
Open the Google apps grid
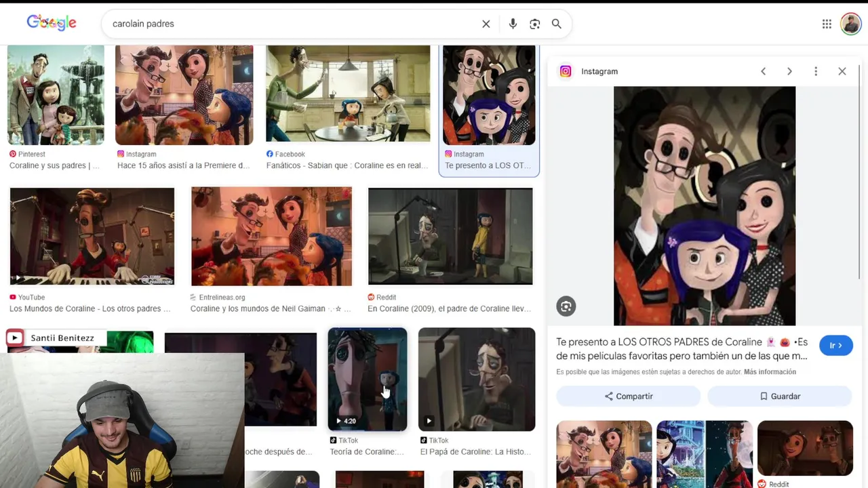tap(827, 24)
